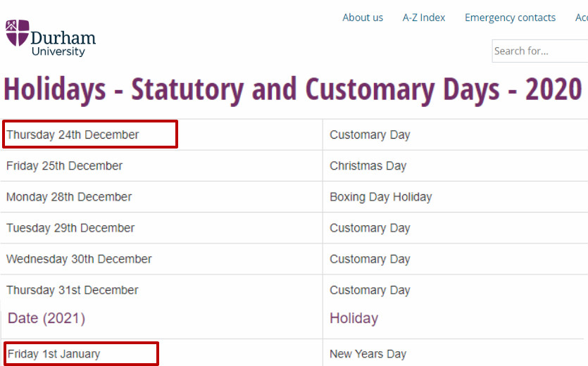
Task: Click the Durham University wordmark text
Action: click(63, 44)
